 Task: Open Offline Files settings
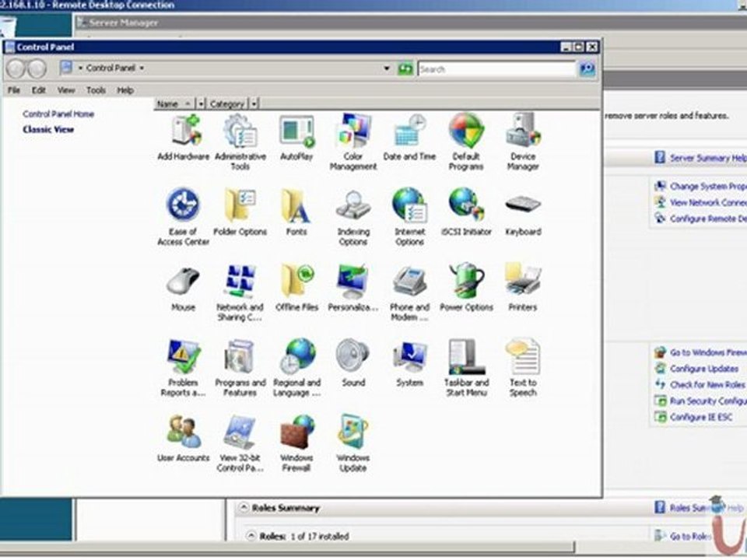coord(296,288)
